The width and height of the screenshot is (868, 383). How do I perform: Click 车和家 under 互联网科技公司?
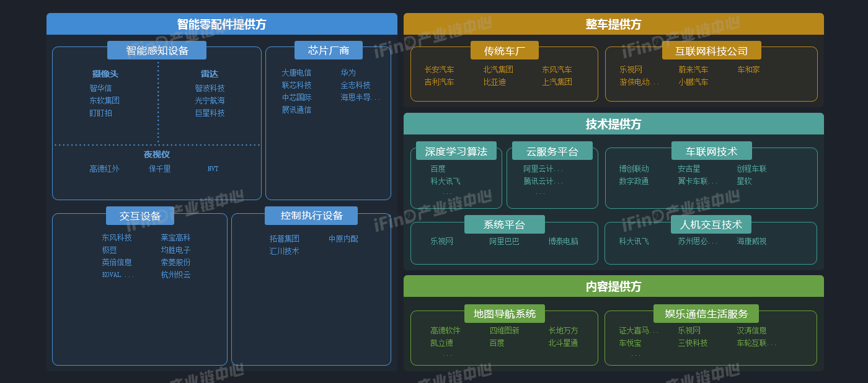tap(748, 69)
